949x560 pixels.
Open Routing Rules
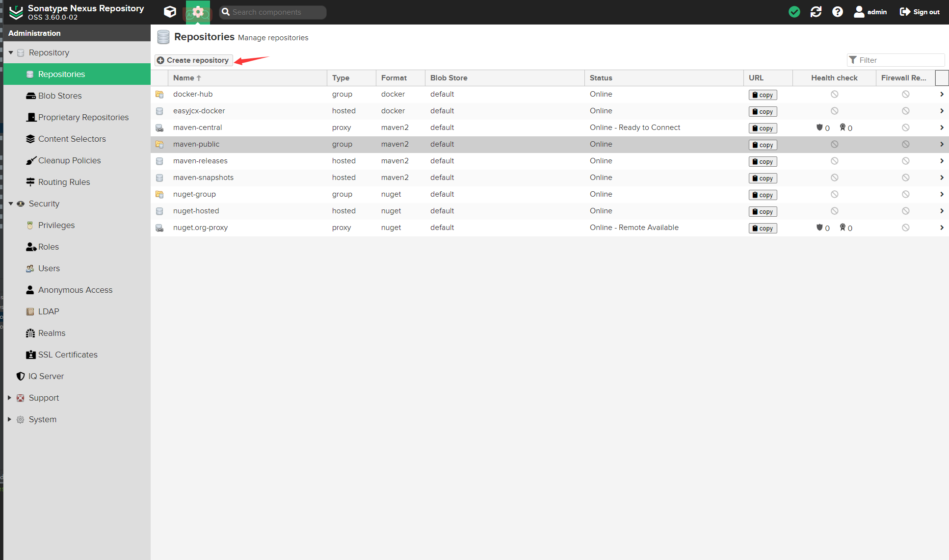tap(77, 182)
